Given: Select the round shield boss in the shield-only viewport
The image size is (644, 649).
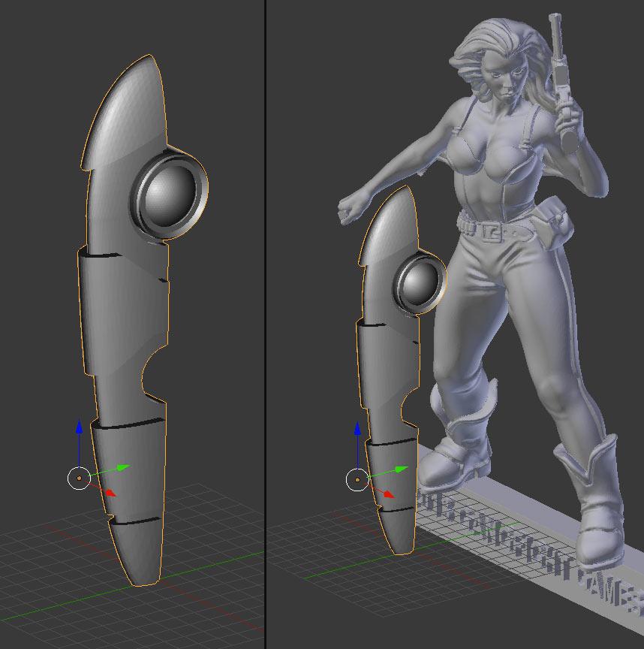Looking at the screenshot, I should click(169, 195).
